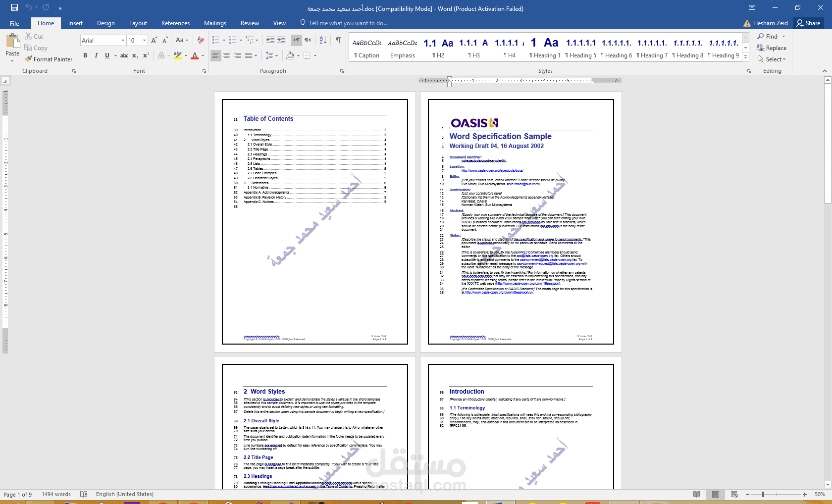Sort the selection with the A-Z icon
832x504 pixels.
click(x=323, y=40)
